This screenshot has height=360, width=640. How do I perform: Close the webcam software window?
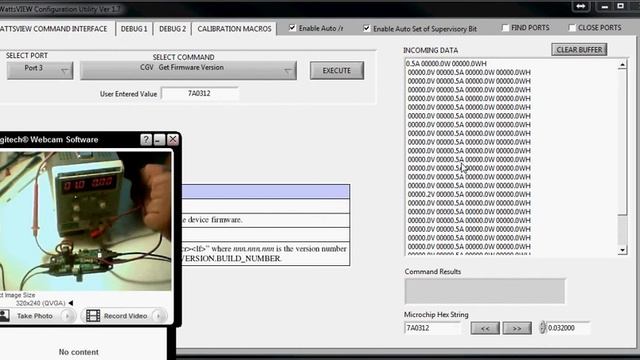[x=173, y=140]
